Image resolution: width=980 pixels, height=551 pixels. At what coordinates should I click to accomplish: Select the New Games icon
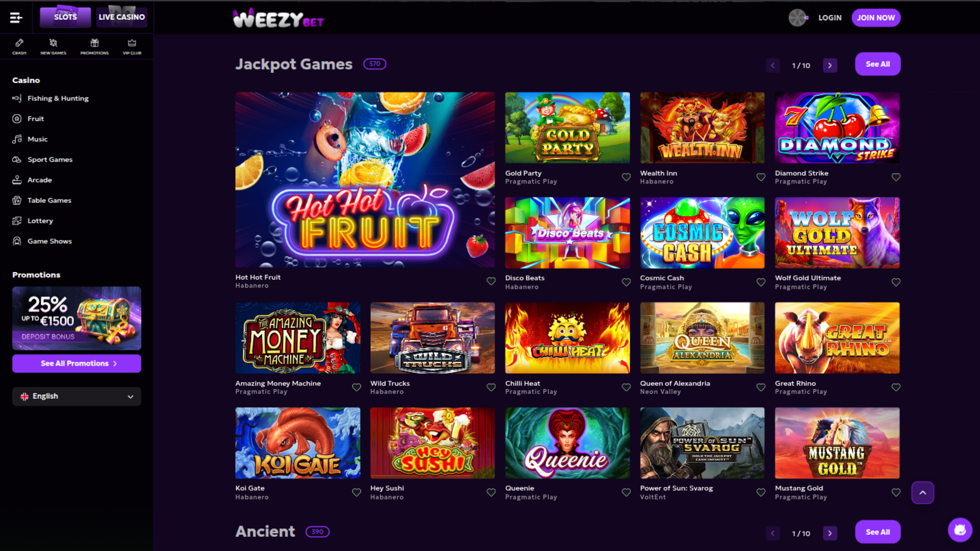click(x=53, y=46)
